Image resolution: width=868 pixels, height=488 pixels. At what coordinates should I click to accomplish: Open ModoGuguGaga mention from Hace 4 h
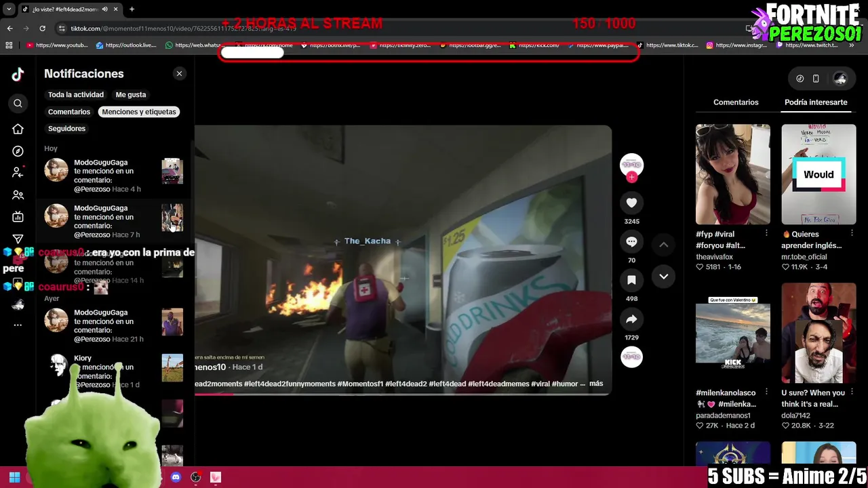tap(114, 176)
